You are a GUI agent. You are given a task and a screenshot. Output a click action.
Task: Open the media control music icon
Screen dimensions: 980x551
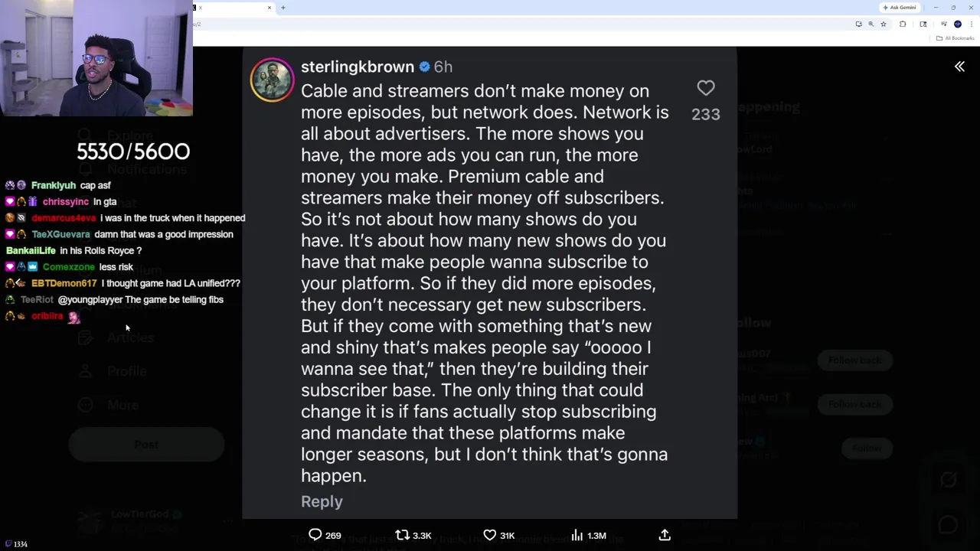point(943,24)
